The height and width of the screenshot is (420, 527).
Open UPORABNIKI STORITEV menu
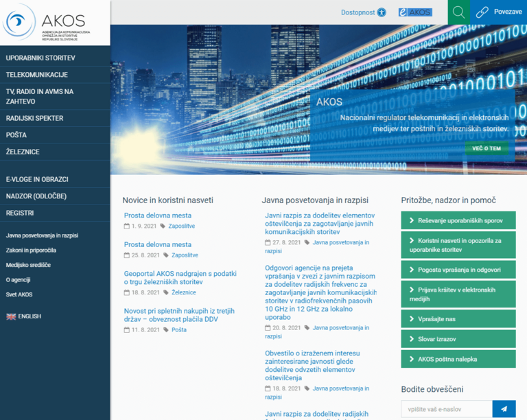pyautogui.click(x=55, y=58)
